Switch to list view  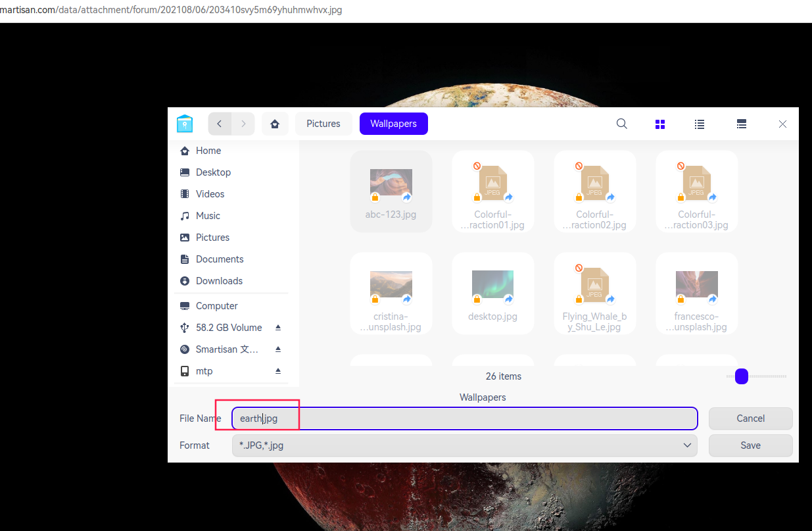tap(700, 124)
